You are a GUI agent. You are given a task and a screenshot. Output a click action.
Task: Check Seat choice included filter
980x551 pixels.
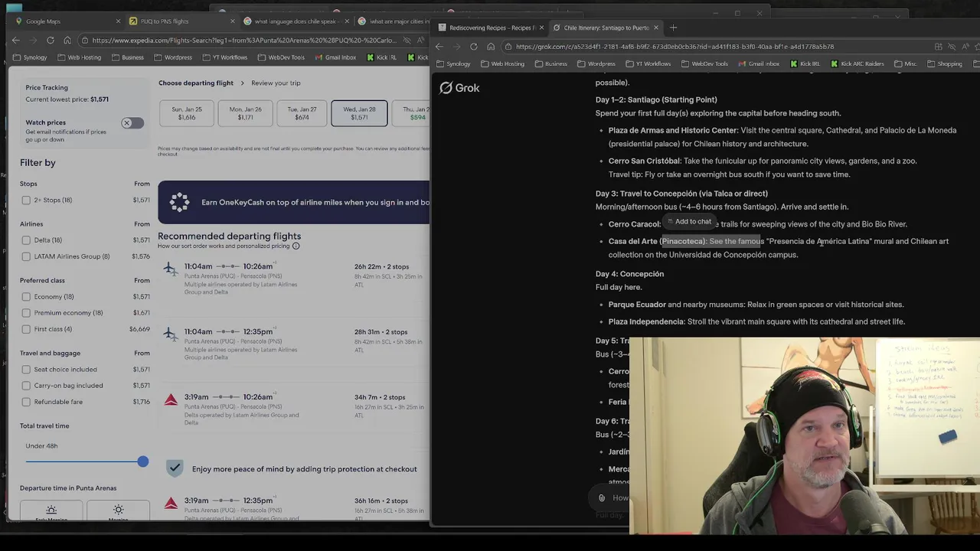point(26,370)
